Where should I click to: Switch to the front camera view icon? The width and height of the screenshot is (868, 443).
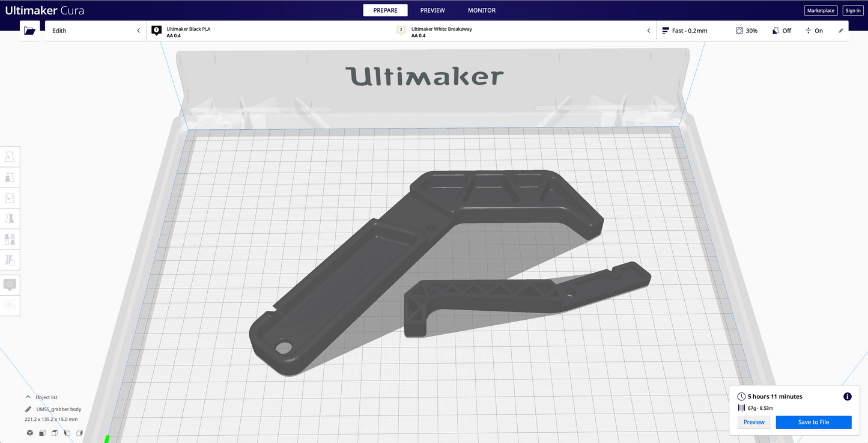tap(42, 433)
